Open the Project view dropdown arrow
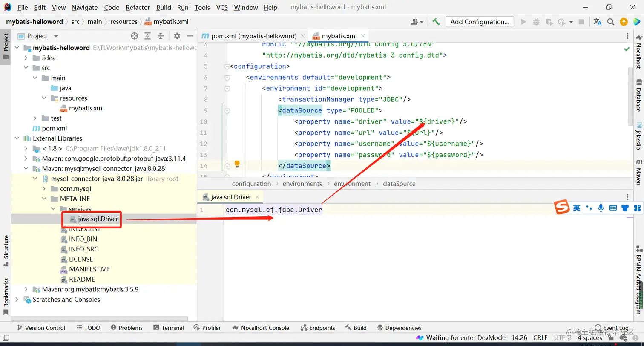 56,36
